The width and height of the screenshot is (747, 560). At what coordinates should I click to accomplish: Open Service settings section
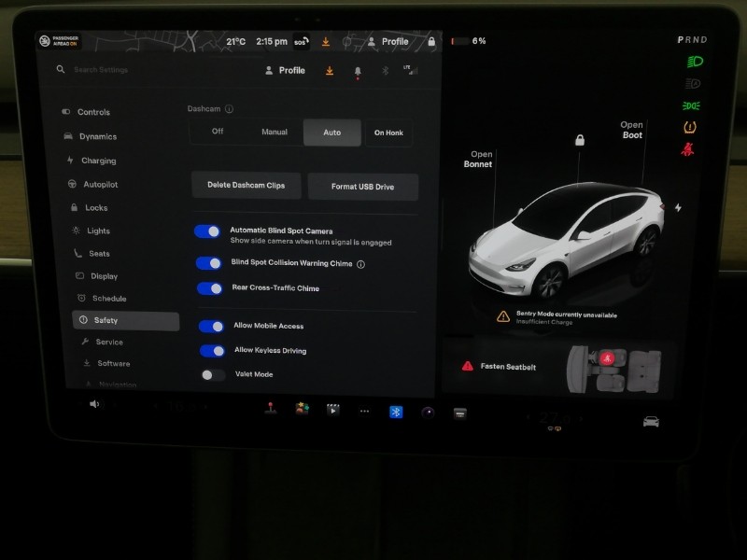pyautogui.click(x=103, y=342)
